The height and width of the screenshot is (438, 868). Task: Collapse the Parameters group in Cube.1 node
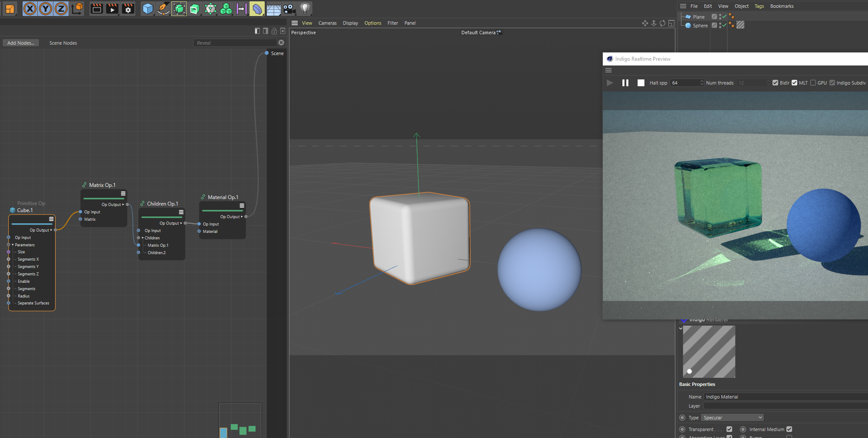point(13,245)
